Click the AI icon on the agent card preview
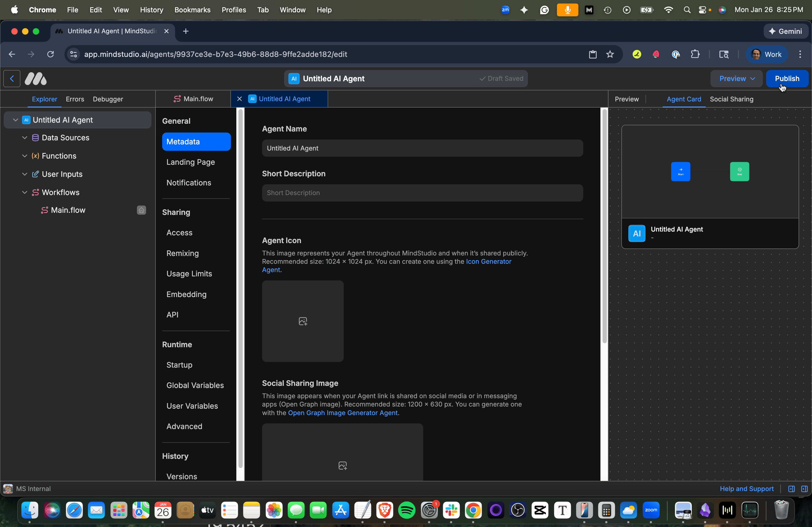This screenshot has height=527, width=812. 637,233
